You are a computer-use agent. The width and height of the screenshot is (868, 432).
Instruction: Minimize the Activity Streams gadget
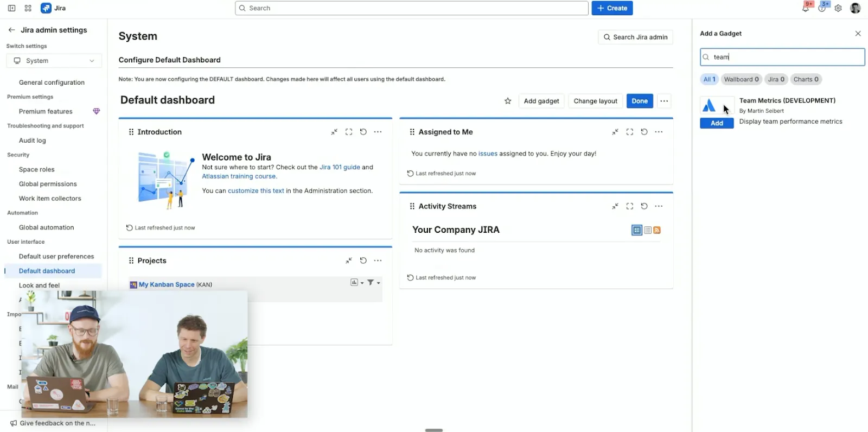(x=615, y=206)
